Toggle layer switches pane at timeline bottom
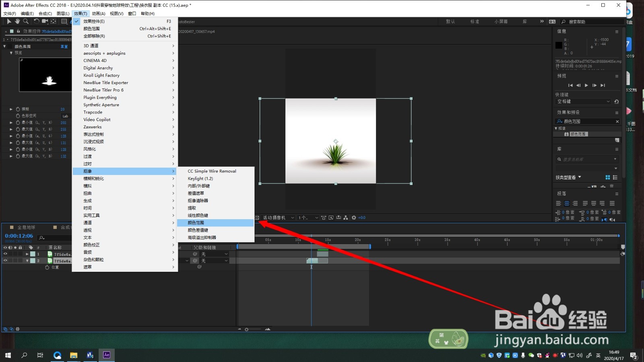The image size is (644, 362). (5, 329)
